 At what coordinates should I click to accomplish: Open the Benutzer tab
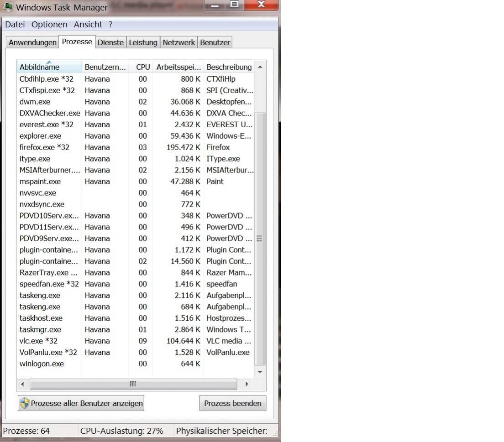[215, 42]
